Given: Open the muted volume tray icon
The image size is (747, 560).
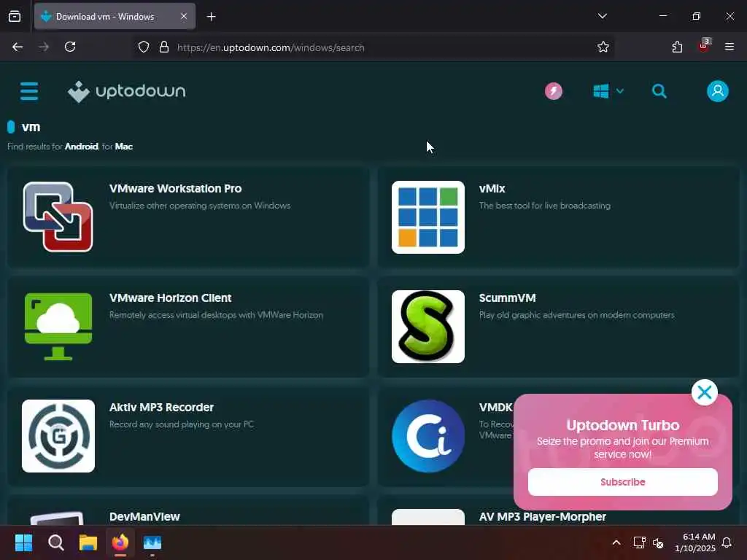Looking at the screenshot, I should coord(658,542).
